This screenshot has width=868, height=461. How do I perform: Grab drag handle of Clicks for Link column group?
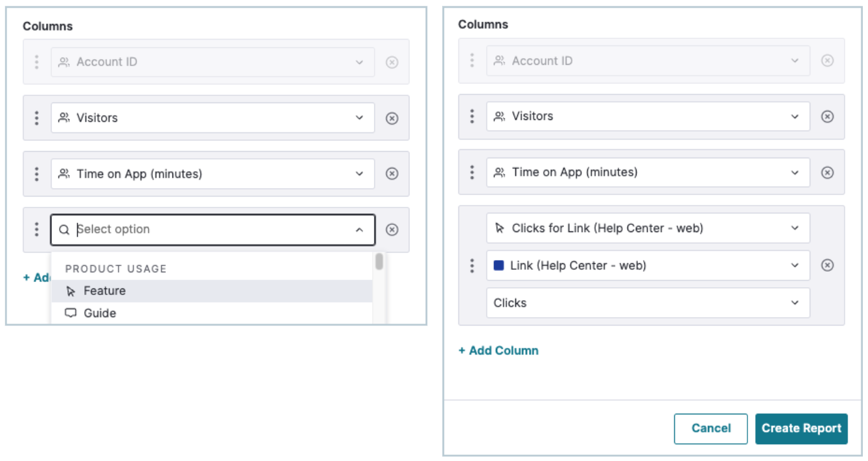click(x=472, y=265)
